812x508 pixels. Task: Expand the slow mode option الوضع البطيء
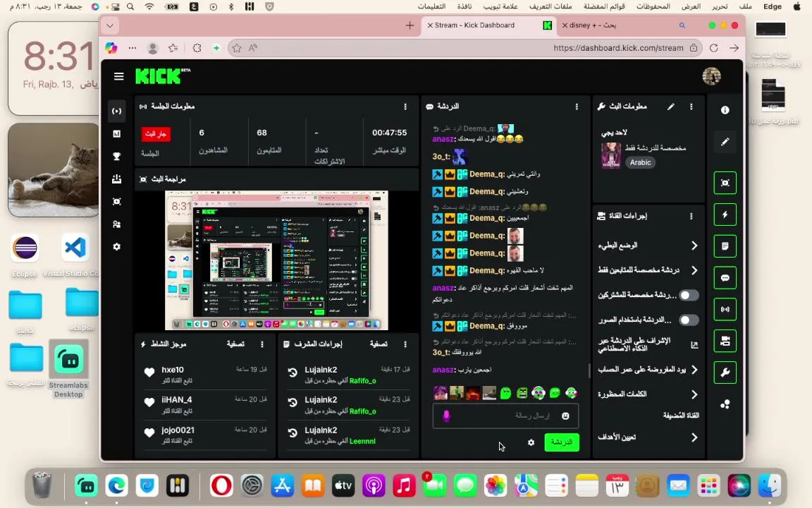point(648,246)
